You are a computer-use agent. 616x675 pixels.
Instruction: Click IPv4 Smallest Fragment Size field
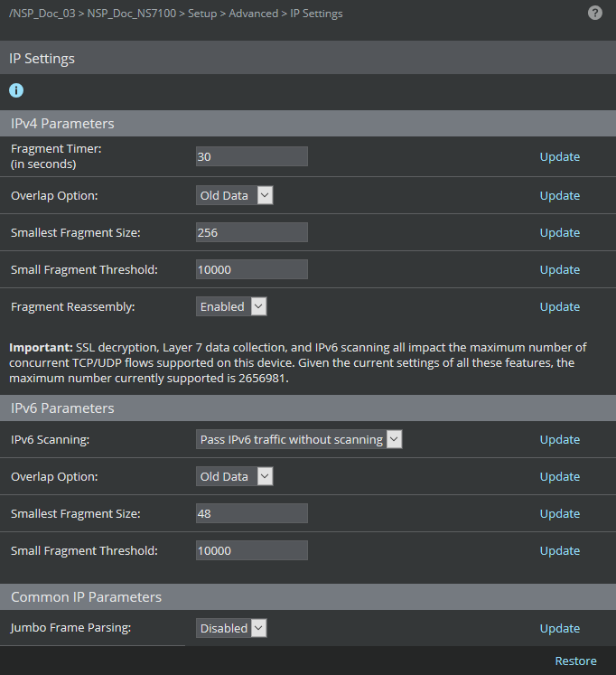(x=252, y=232)
